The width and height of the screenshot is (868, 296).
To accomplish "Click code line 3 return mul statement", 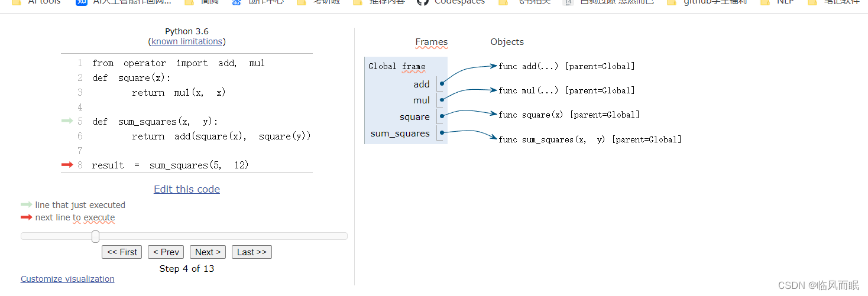I will click(179, 93).
